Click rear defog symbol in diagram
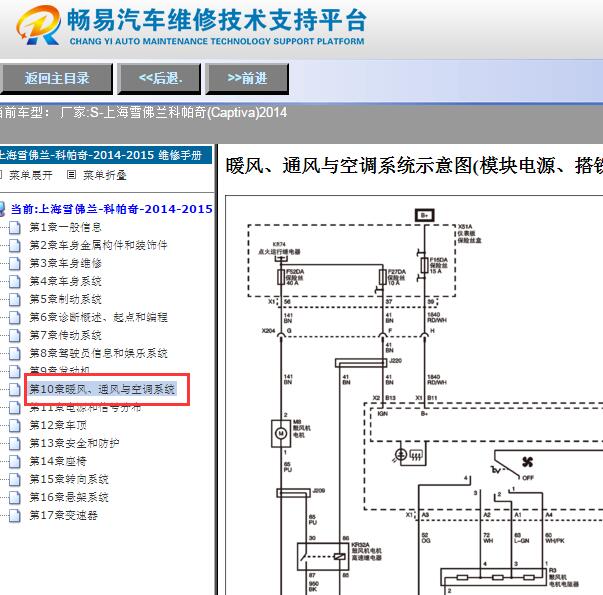Screen dimensions: 603x595 [x=416, y=456]
